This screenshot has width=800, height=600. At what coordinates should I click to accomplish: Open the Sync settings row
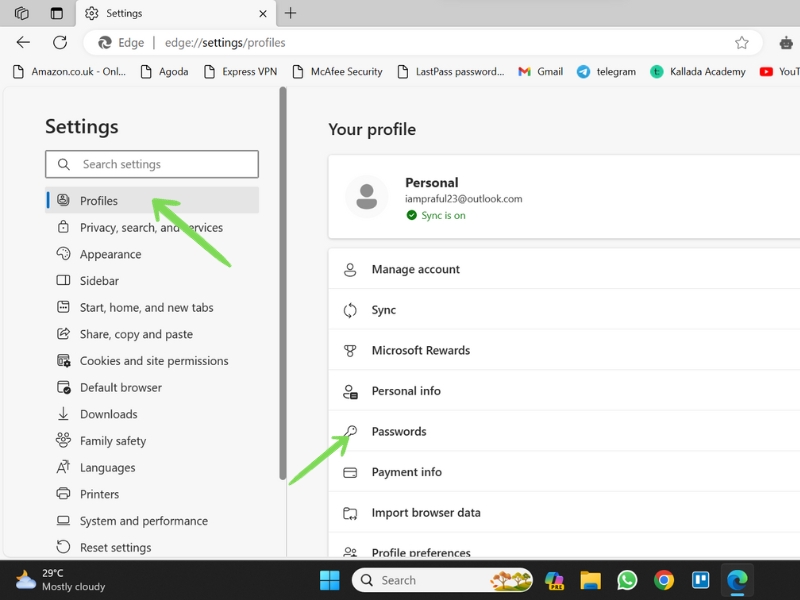coord(564,310)
